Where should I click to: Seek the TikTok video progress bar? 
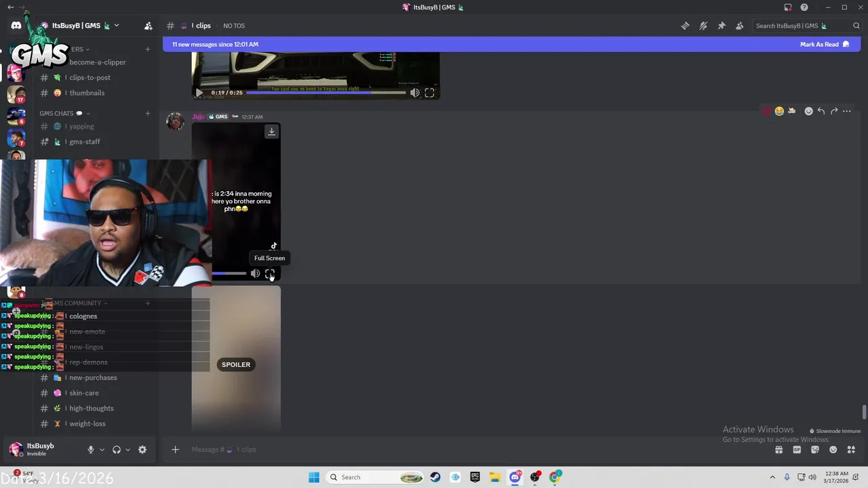pyautogui.click(x=229, y=274)
